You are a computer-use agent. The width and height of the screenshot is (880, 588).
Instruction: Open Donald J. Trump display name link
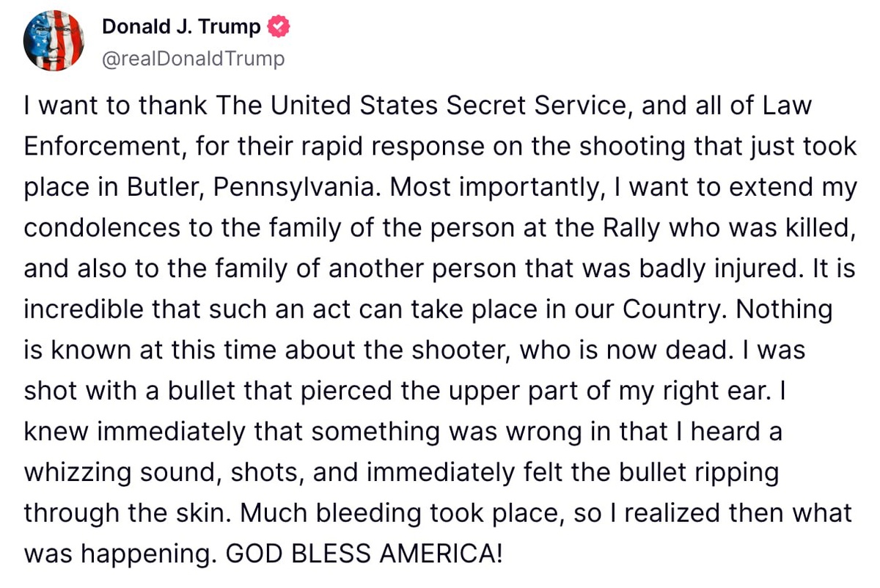point(180,28)
